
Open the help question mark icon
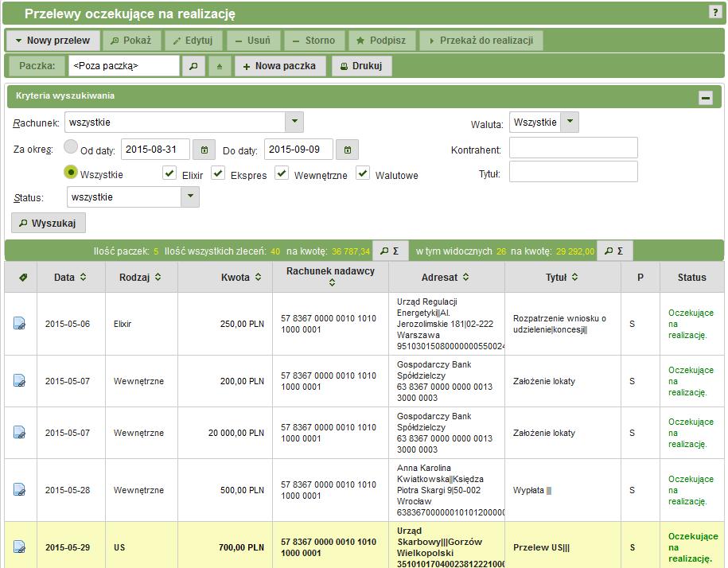click(x=715, y=13)
